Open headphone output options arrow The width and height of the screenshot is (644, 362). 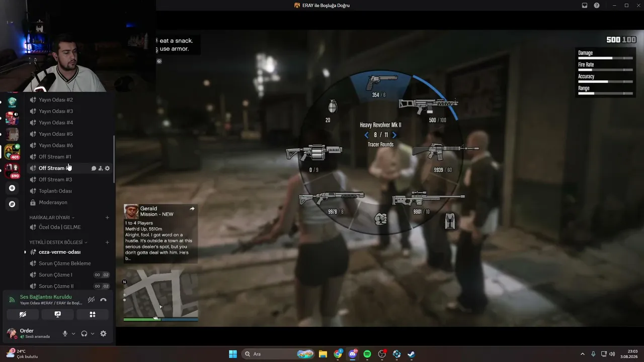[93, 333]
